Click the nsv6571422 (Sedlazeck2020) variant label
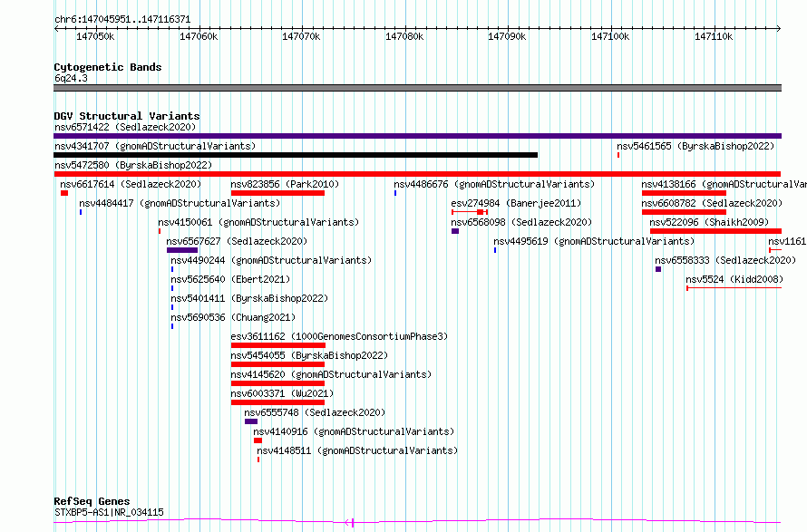The image size is (807, 532). tap(125, 127)
